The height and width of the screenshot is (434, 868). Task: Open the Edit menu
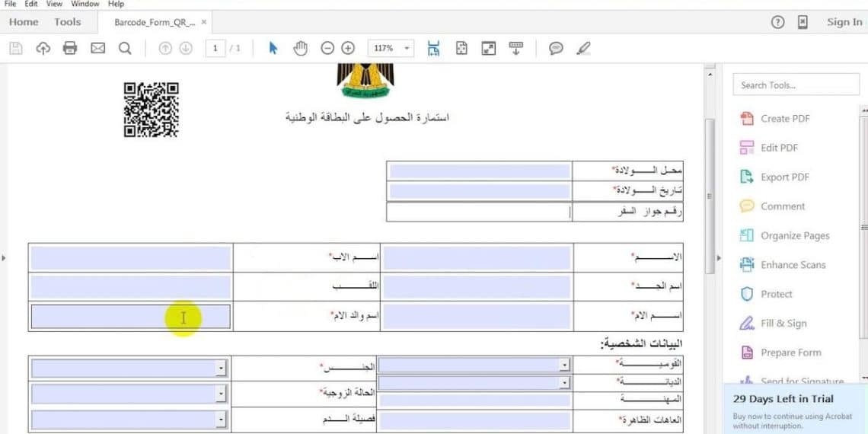coord(31,4)
